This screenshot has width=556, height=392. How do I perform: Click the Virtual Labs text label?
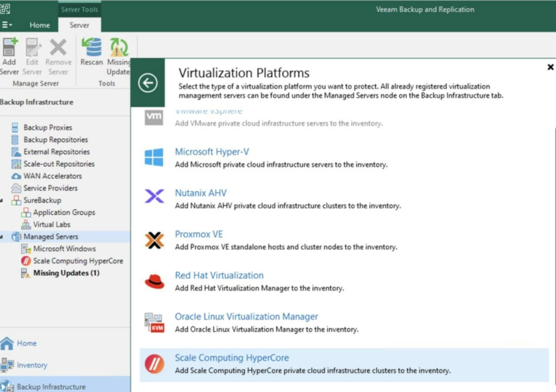[52, 225]
